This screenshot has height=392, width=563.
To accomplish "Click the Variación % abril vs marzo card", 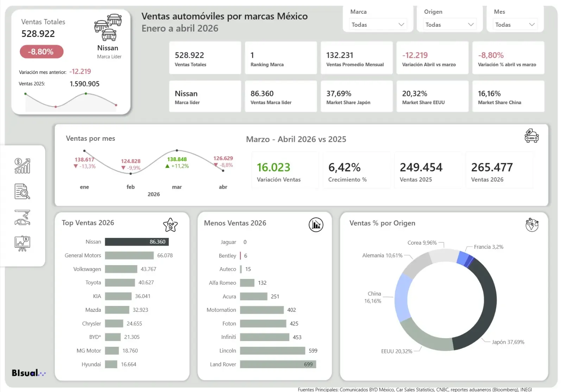I will click(508, 58).
